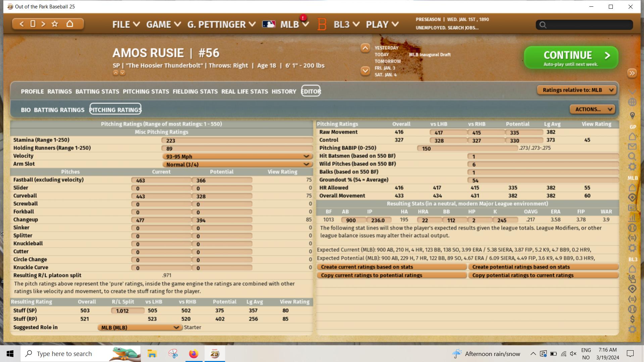
Task: Open the globe icon in right sidebar
Action: point(632,102)
